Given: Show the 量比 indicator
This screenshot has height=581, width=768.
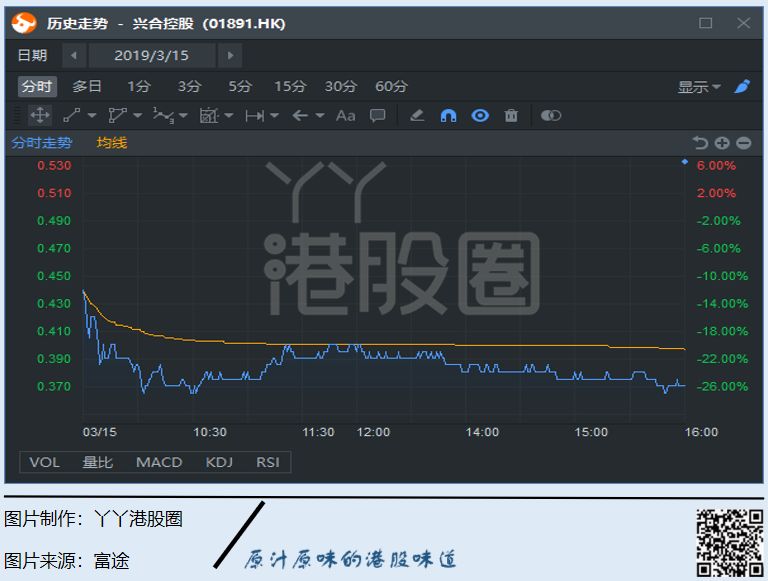Looking at the screenshot, I should click(97, 462).
